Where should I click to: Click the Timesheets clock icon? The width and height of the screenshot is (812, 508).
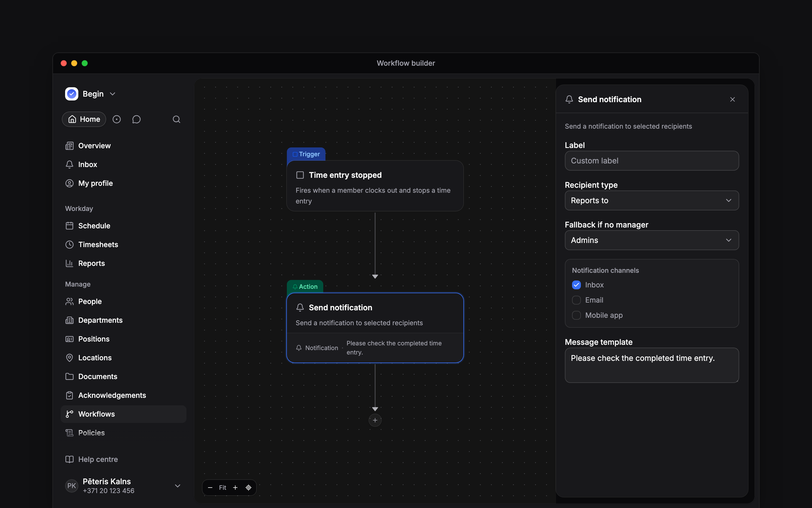point(70,245)
